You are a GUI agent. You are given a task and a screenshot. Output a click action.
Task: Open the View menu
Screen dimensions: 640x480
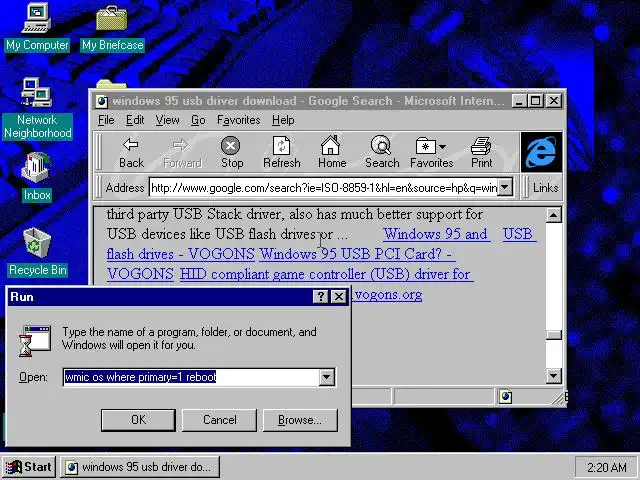click(167, 120)
